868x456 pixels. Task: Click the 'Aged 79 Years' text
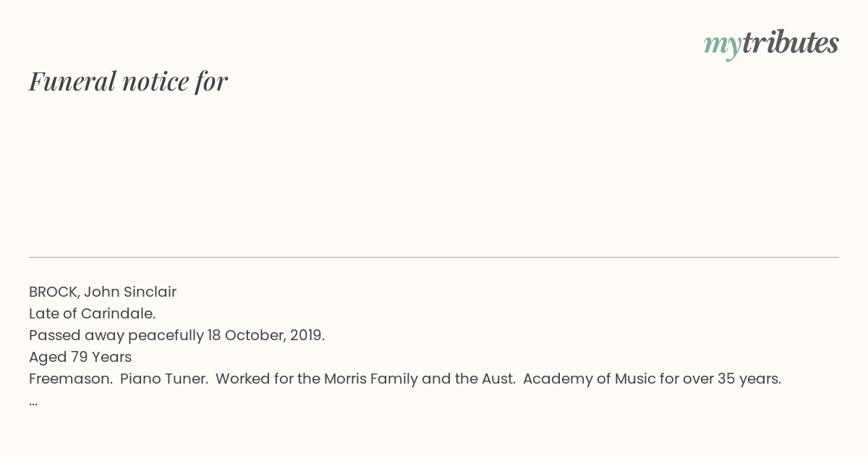click(x=80, y=357)
